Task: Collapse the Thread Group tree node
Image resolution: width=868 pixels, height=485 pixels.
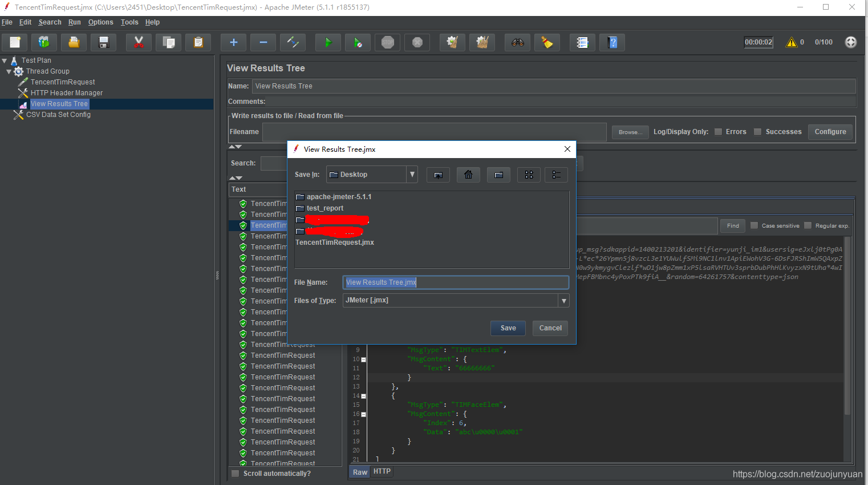Action: [9, 71]
